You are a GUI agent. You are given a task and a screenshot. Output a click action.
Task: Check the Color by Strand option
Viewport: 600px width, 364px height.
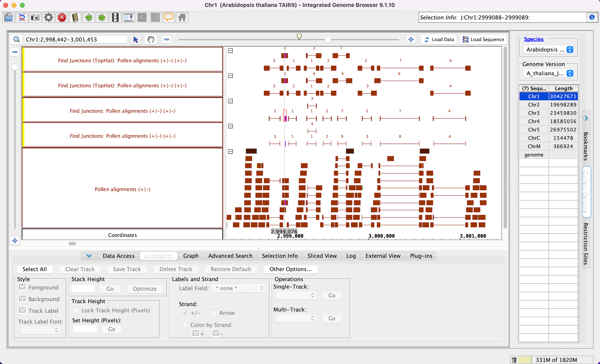point(185,325)
